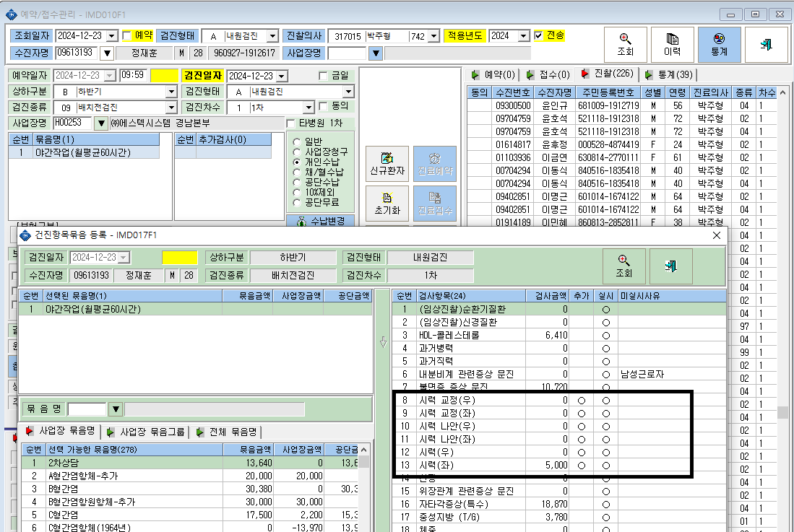
Task: Select the 통계 statistics icon button
Action: point(719,45)
